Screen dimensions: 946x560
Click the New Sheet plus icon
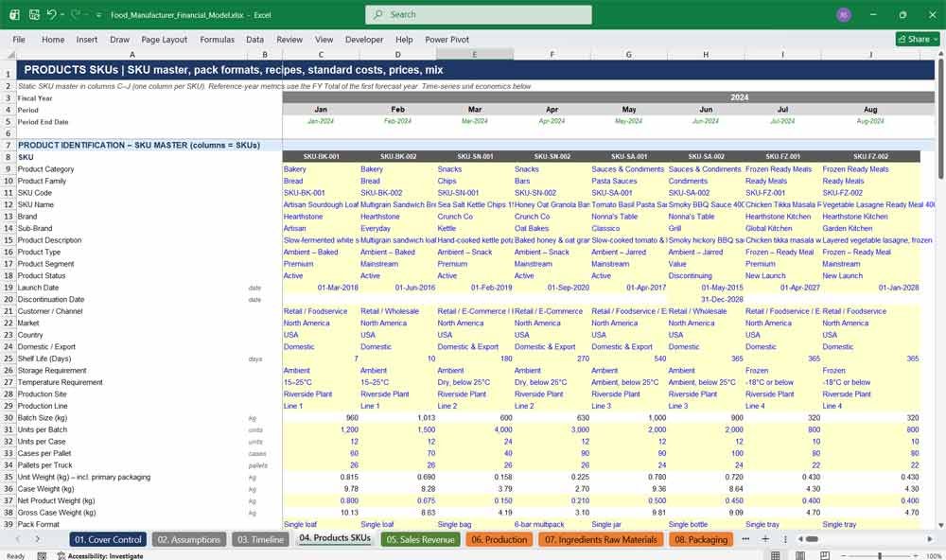765,539
